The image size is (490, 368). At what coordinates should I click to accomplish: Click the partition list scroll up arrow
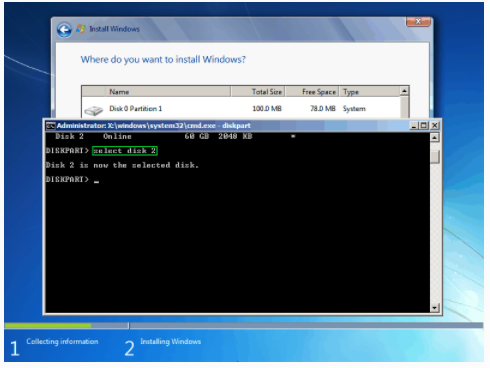tap(404, 91)
